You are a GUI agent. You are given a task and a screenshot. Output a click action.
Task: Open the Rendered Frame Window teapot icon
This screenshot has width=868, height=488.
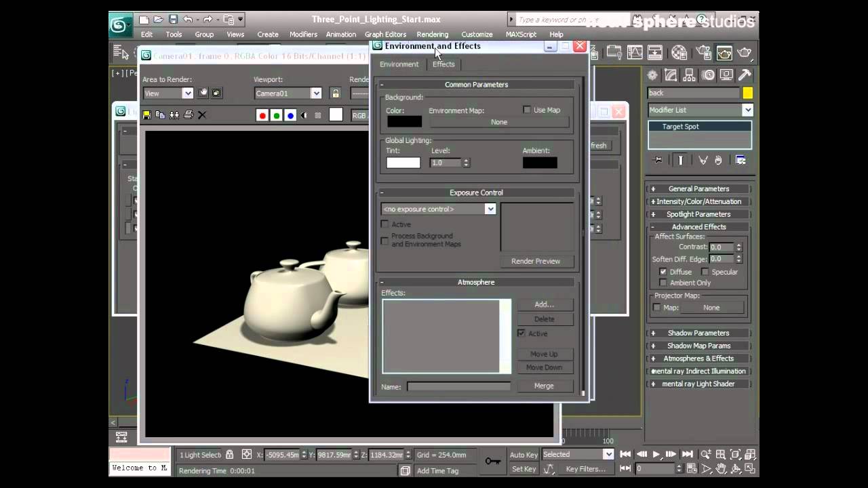(x=724, y=53)
